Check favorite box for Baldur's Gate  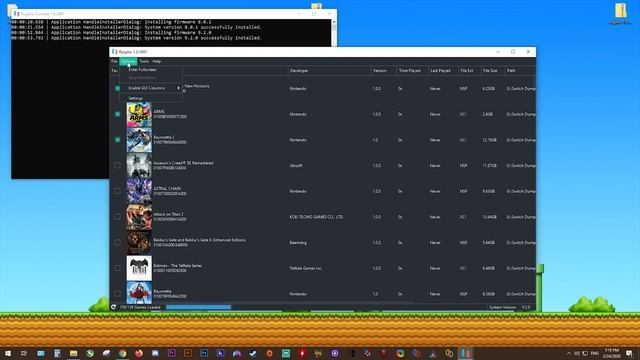118,242
